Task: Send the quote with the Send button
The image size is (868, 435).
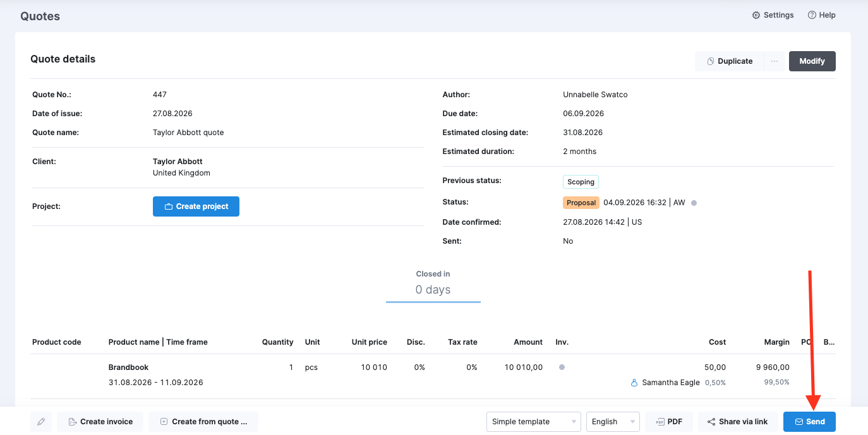Action: click(809, 422)
